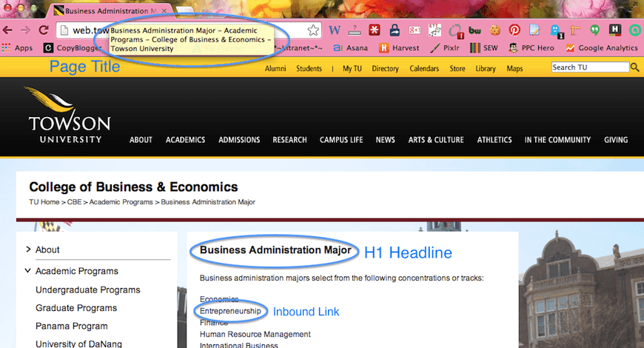The image size is (644, 348).
Task: Open the Maps link
Action: 514,68
